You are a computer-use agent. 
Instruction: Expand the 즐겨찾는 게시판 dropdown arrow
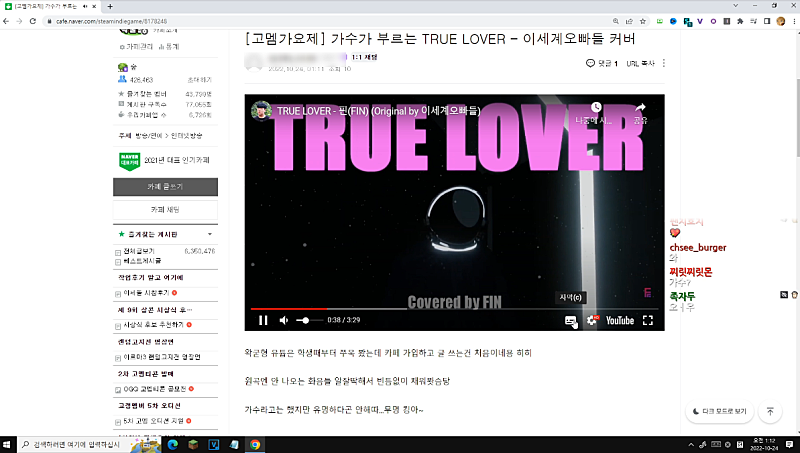pyautogui.click(x=210, y=234)
